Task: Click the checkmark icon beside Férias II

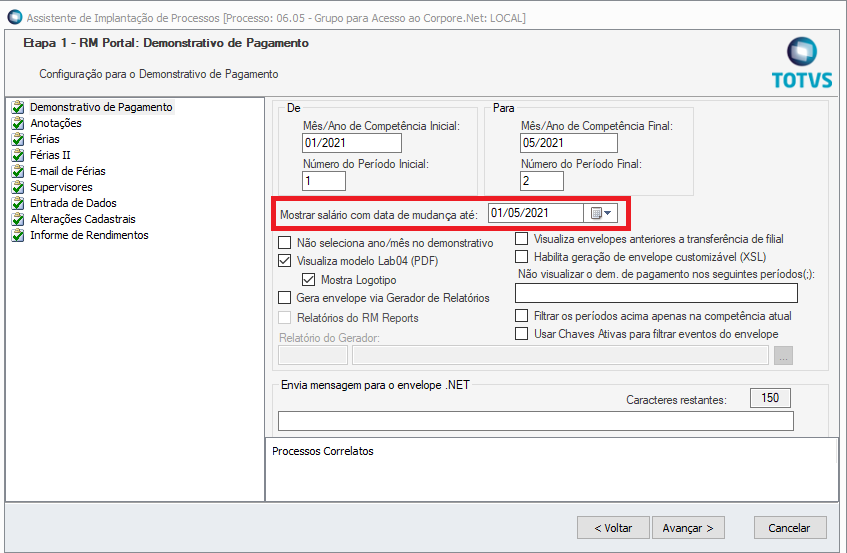Action: click(x=18, y=155)
